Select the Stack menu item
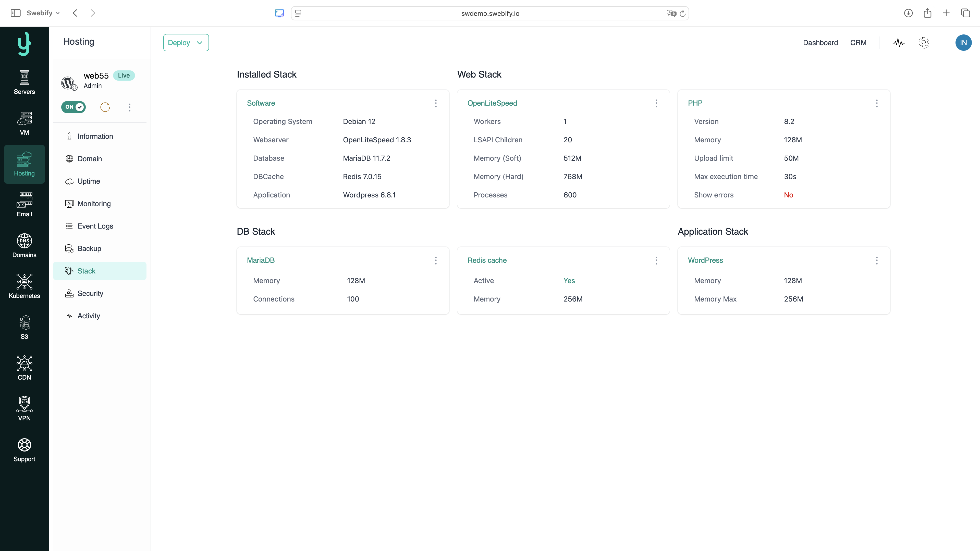Viewport: 980px width, 551px height. click(x=100, y=271)
